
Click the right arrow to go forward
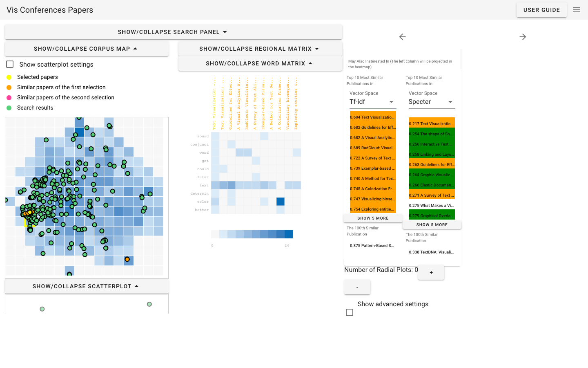click(x=523, y=37)
